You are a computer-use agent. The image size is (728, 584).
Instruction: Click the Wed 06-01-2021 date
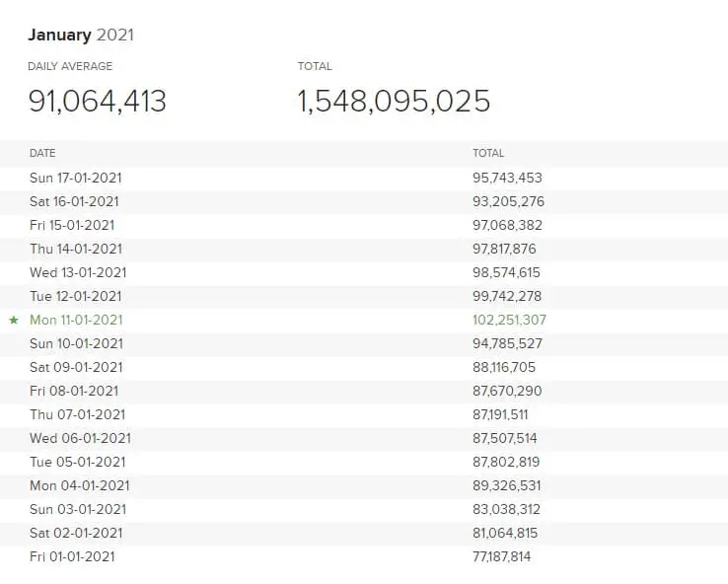[x=80, y=438]
